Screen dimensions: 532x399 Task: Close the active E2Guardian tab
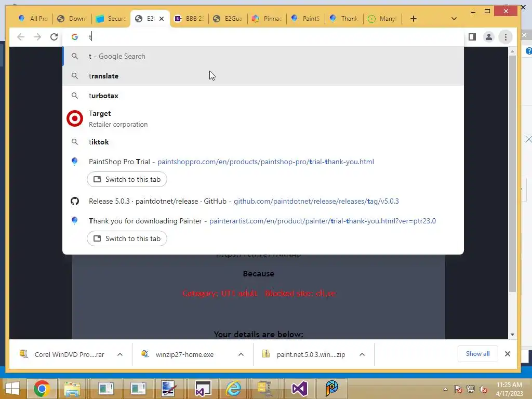(x=162, y=19)
